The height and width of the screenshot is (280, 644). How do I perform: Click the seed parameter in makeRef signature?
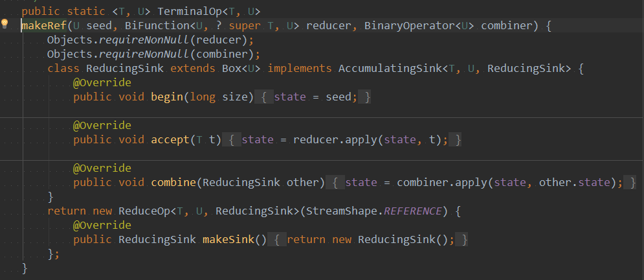coord(99,25)
